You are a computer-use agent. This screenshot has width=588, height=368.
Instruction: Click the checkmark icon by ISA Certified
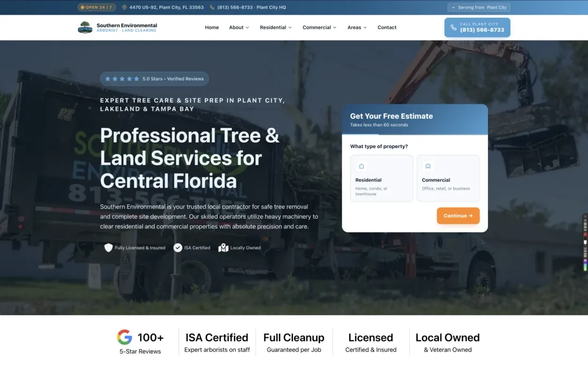178,248
